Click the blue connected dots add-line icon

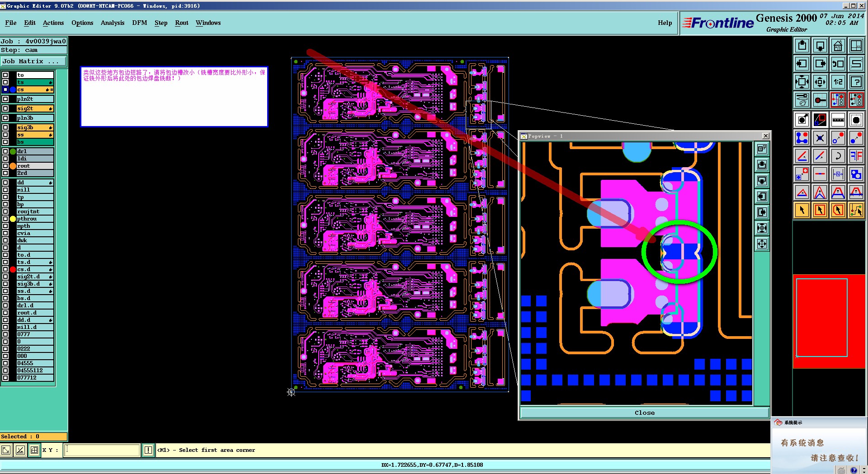(802, 138)
